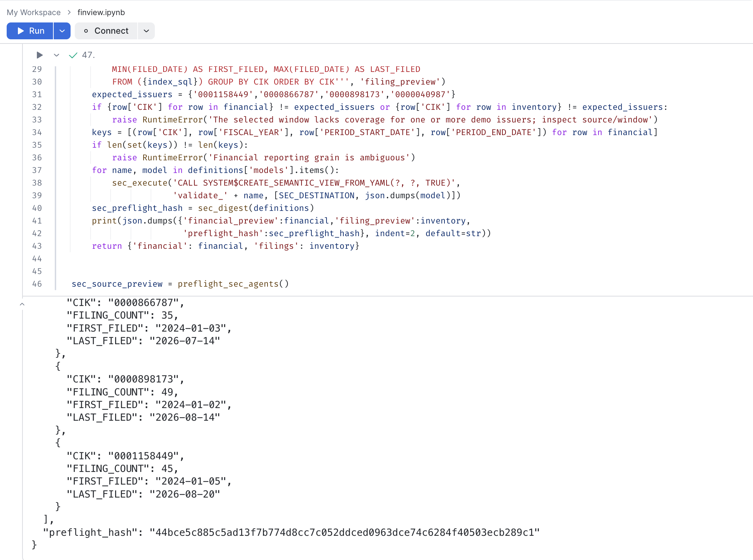Open the Connect options dropdown chevron

146,31
